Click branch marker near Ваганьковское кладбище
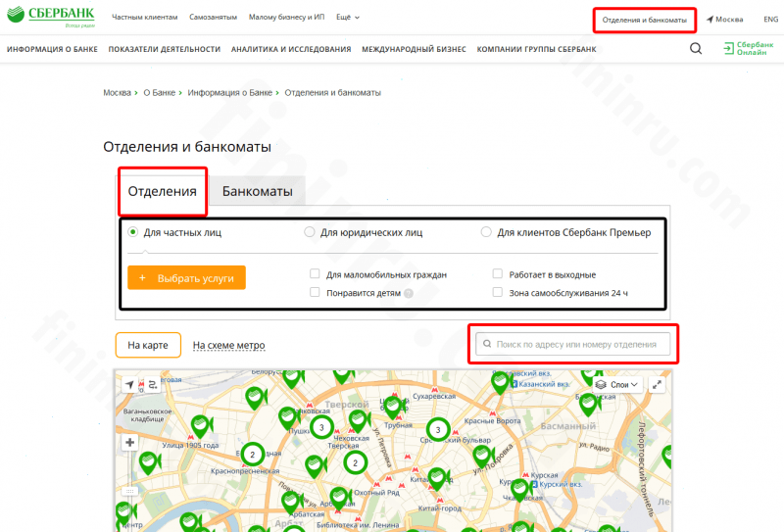This screenshot has width=784, height=532. pyautogui.click(x=149, y=463)
